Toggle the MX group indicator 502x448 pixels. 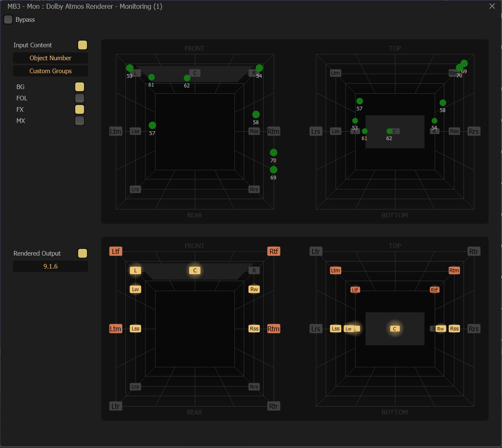(79, 120)
